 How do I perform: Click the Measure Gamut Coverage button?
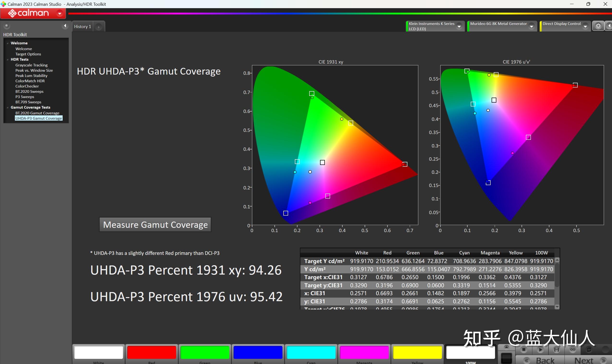click(155, 225)
